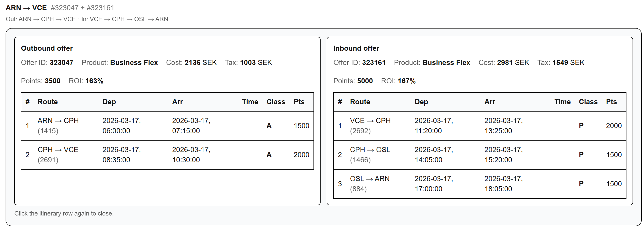This screenshot has width=644, height=229.
Task: Click the Arr column header in outbound table
Action: (x=177, y=102)
